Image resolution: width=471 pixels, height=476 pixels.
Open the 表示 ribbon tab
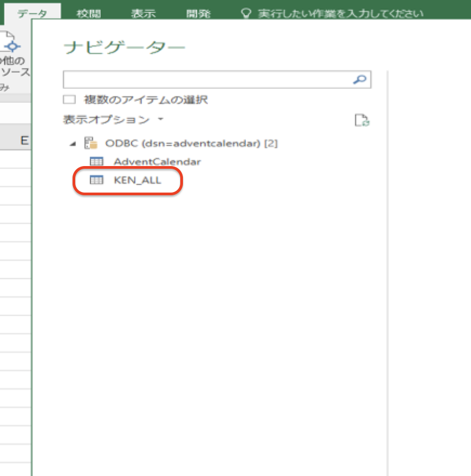pyautogui.click(x=143, y=12)
